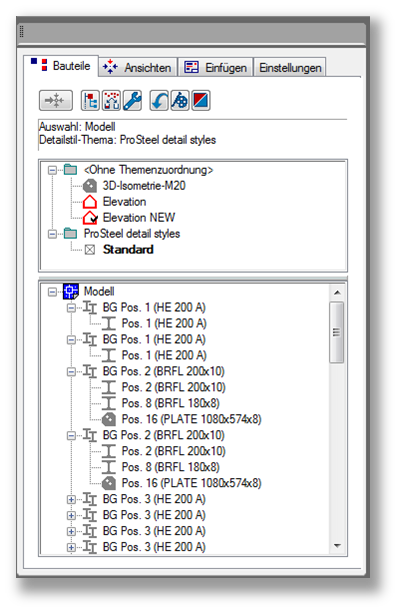Click the blue wrench toolbar icon
Screen dimensions: 399x612
click(x=132, y=101)
